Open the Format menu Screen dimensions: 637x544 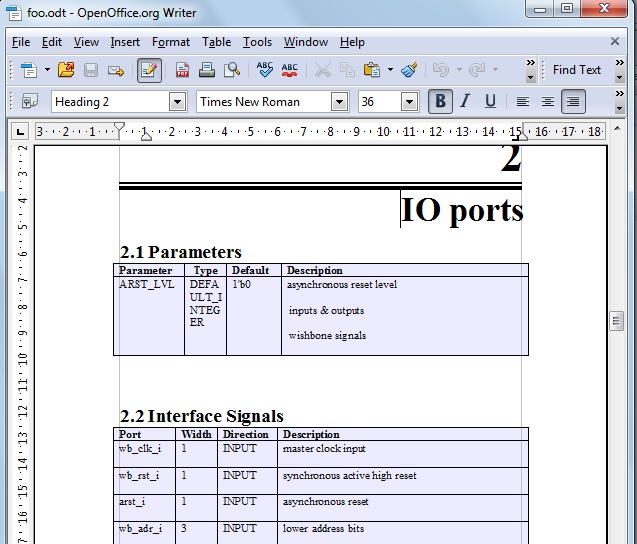171,42
